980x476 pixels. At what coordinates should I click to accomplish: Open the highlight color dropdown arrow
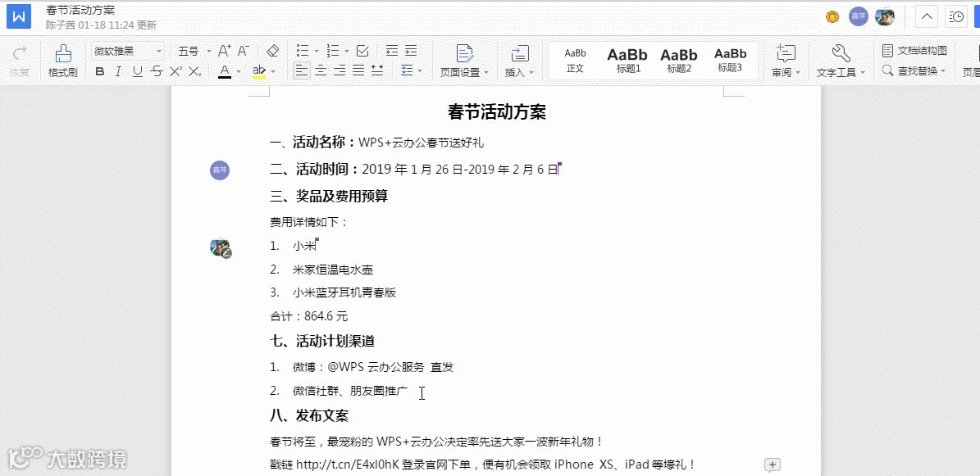(x=272, y=71)
